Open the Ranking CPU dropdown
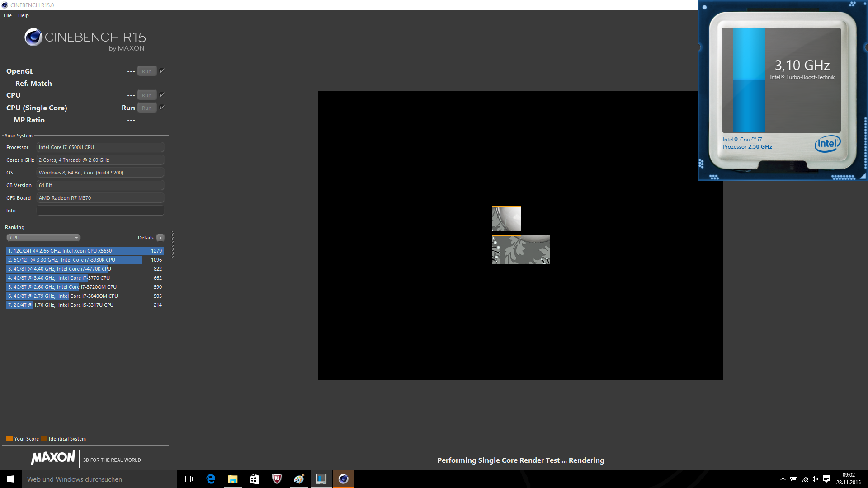Screen dimensions: 868x488 [x=43, y=238]
